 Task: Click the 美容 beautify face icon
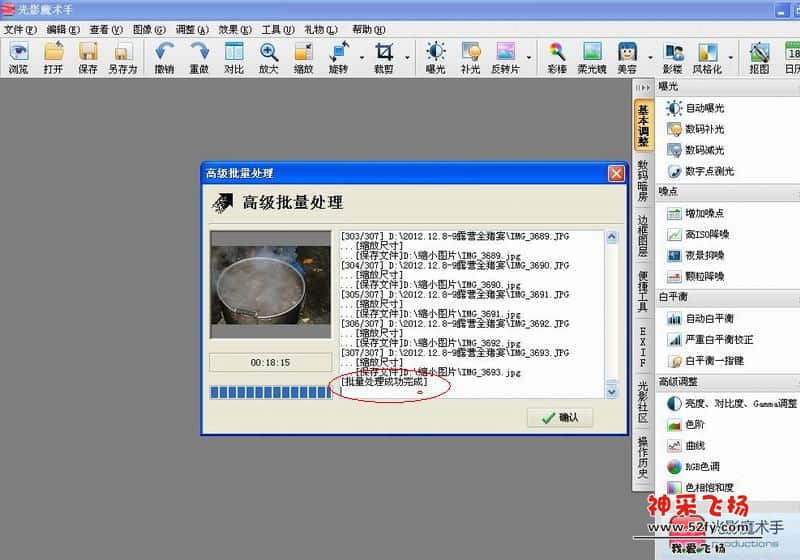(627, 58)
